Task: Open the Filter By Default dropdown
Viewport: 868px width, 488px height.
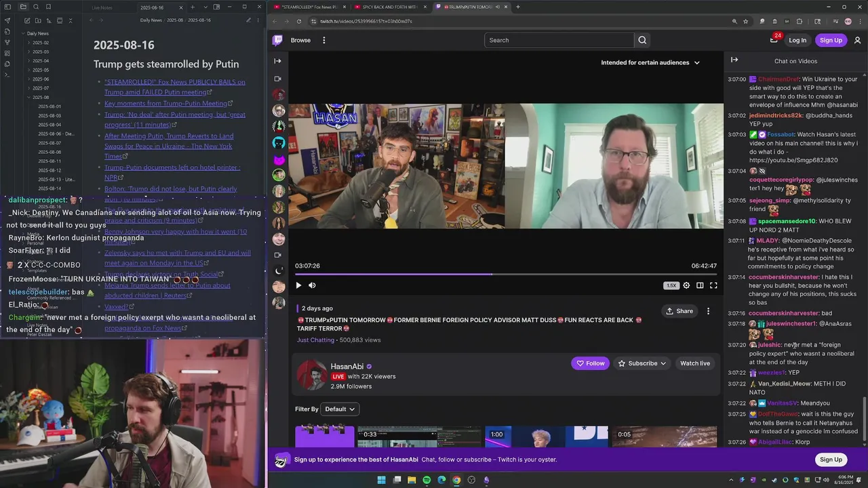Action: point(340,409)
